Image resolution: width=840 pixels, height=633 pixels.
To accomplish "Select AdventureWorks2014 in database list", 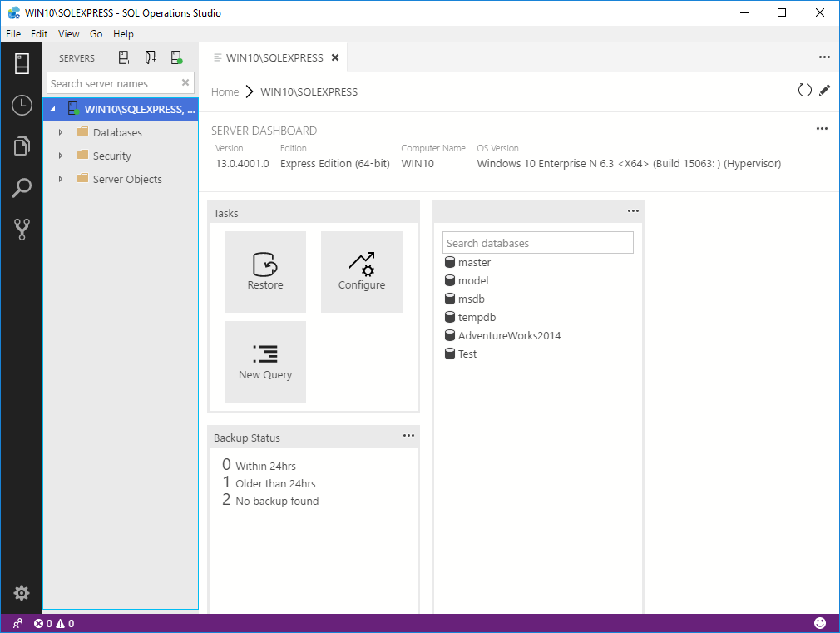I will coord(509,336).
